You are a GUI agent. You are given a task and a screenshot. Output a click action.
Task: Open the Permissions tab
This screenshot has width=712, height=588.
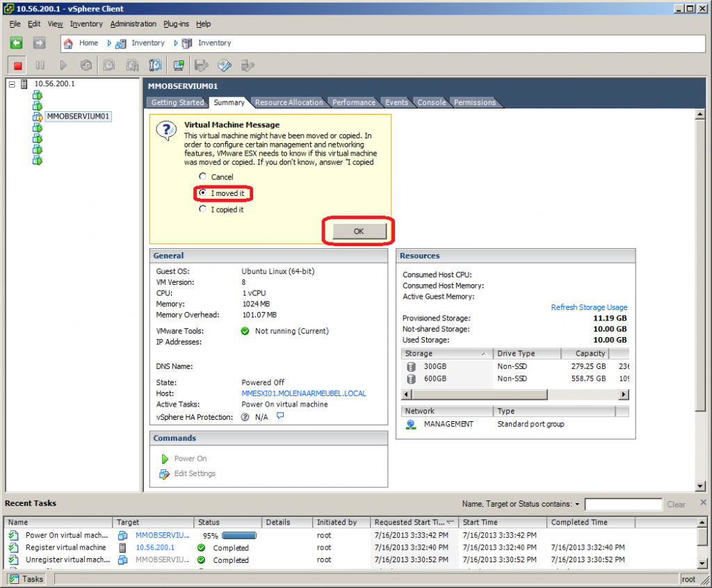click(x=474, y=103)
